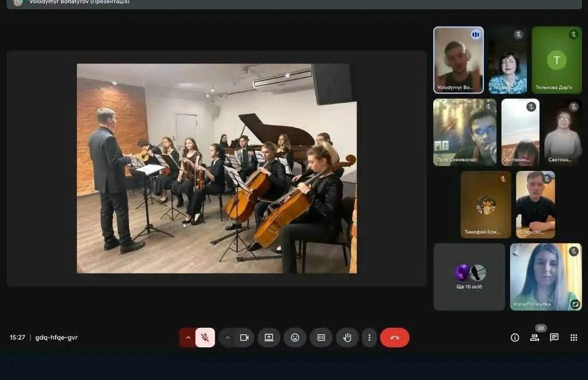Viewport: 588px width, 380px height.
Task: Turn on closed captions
Action: click(321, 338)
